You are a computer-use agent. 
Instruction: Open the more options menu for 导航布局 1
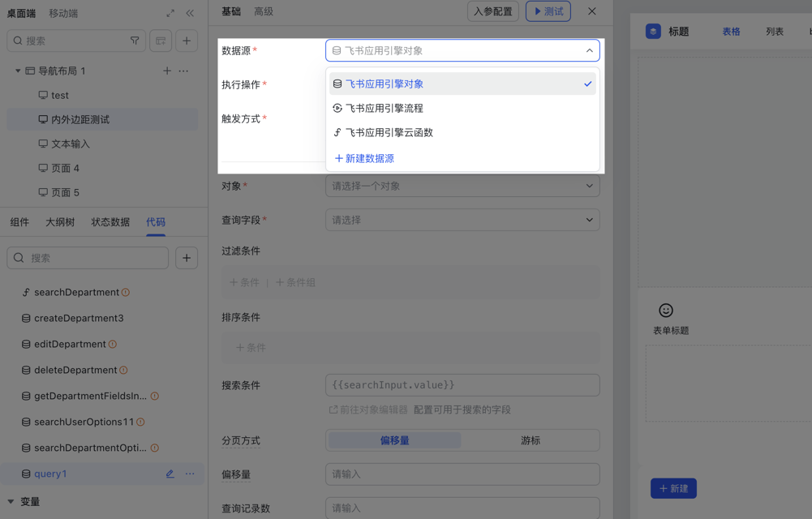183,71
